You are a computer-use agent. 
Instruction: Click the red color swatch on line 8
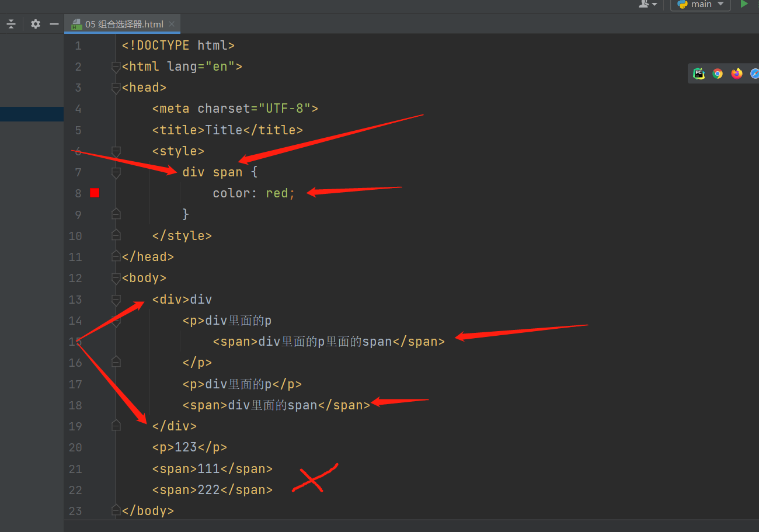pyautogui.click(x=95, y=193)
